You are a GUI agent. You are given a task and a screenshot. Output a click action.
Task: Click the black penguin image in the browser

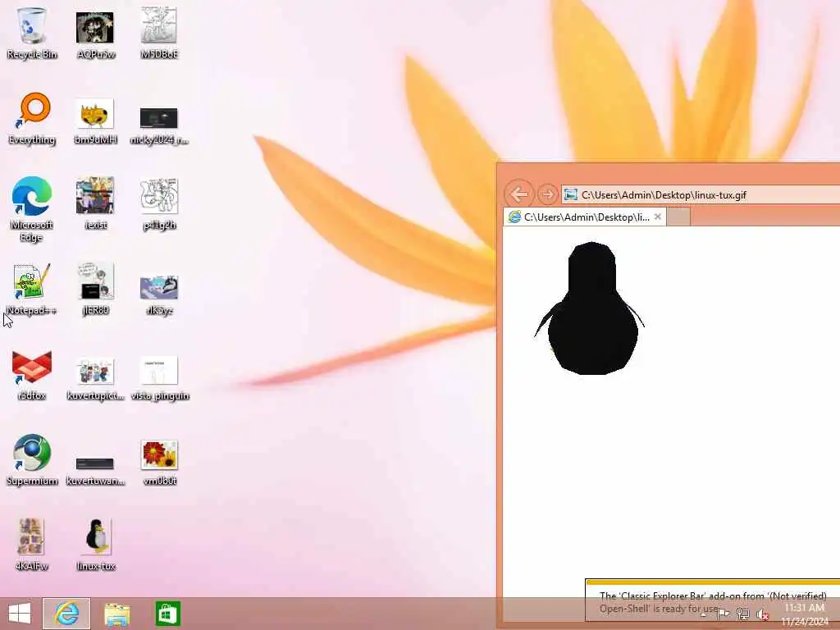pos(589,308)
